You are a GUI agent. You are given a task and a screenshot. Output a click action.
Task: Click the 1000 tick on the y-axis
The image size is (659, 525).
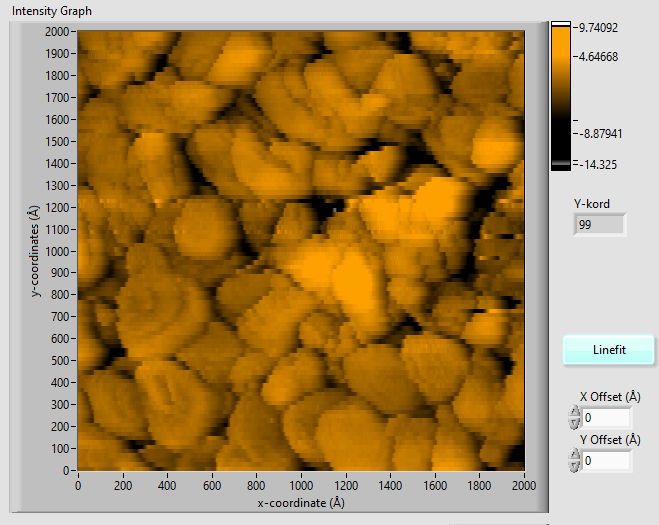[x=57, y=251]
